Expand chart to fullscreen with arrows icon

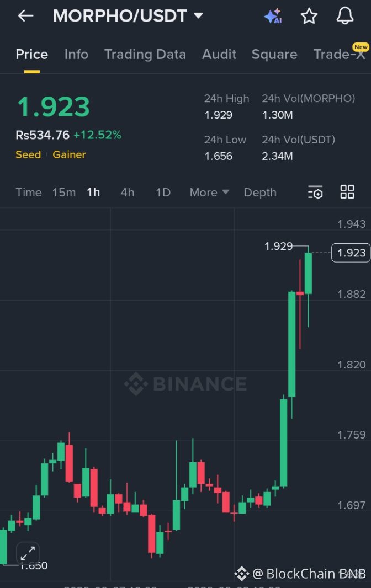tap(28, 553)
